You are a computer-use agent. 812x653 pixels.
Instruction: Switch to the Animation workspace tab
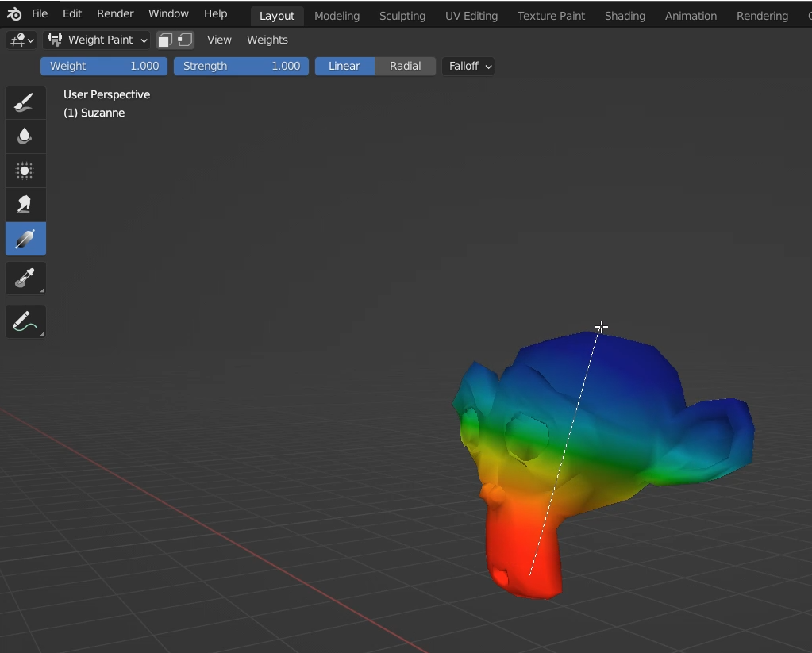point(691,16)
